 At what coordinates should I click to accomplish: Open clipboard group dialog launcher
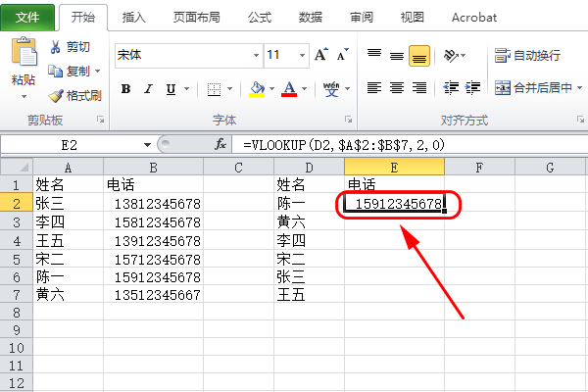[100, 120]
